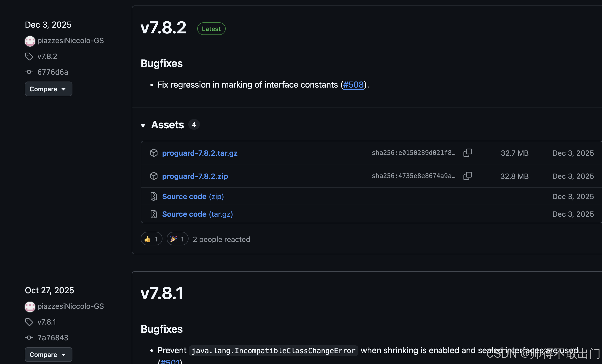
Task: Click the package icon beside proguard-7.8.2.tar.gz
Action: click(x=154, y=153)
